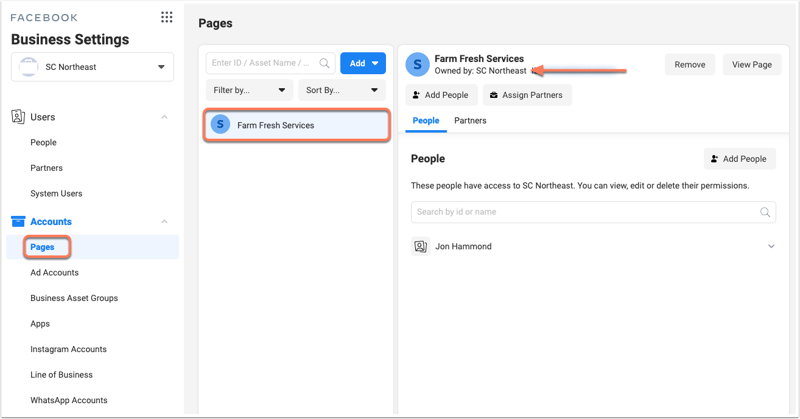Open Ad Accounts in sidebar
The image size is (800, 419).
pos(55,273)
